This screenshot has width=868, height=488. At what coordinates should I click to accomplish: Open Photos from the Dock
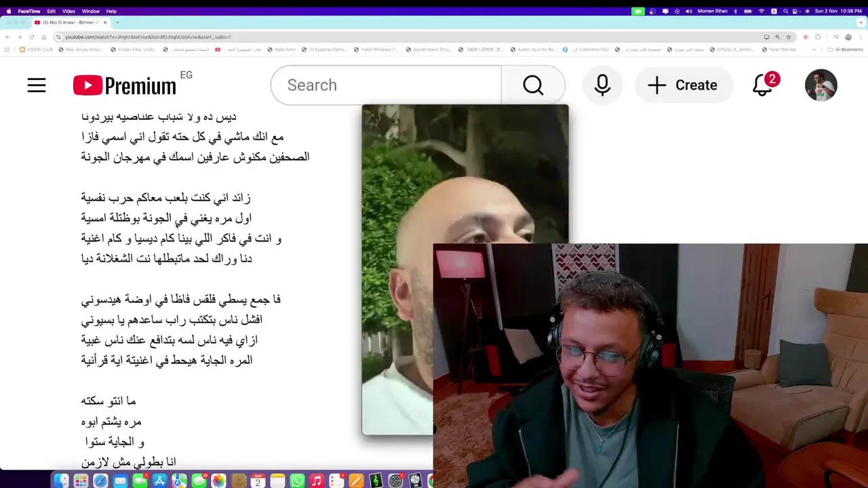pos(218,481)
